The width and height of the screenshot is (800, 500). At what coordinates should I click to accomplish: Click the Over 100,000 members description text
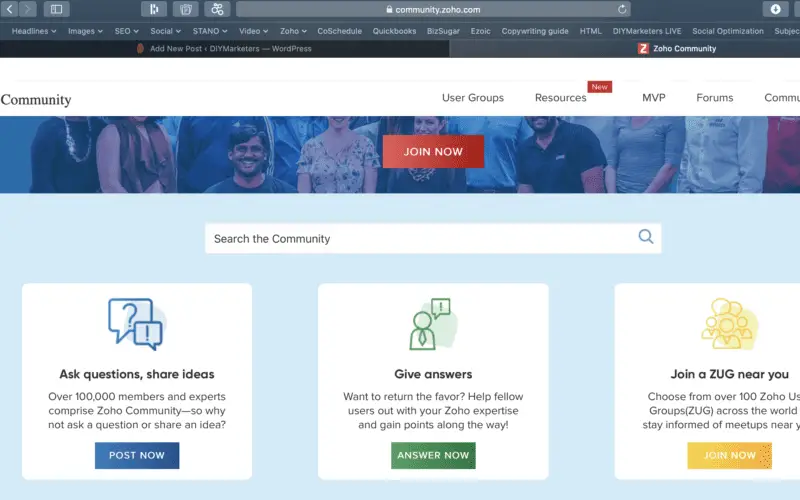coord(137,411)
